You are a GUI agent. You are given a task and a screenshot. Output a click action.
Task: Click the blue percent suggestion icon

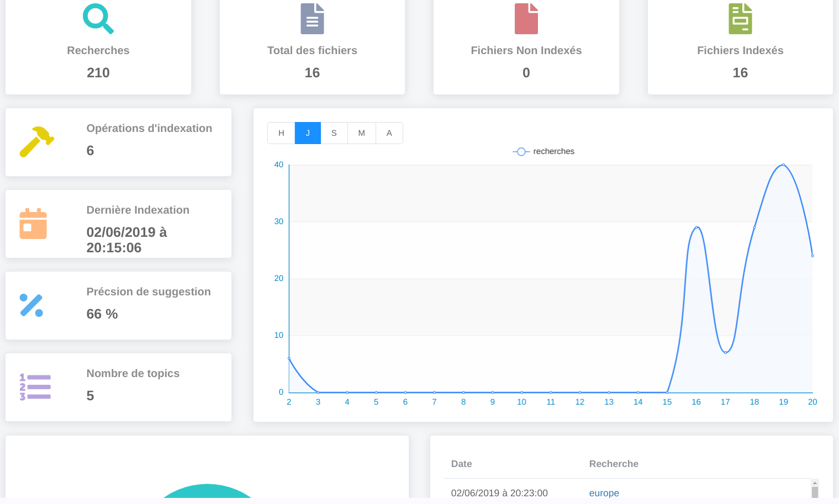point(31,305)
